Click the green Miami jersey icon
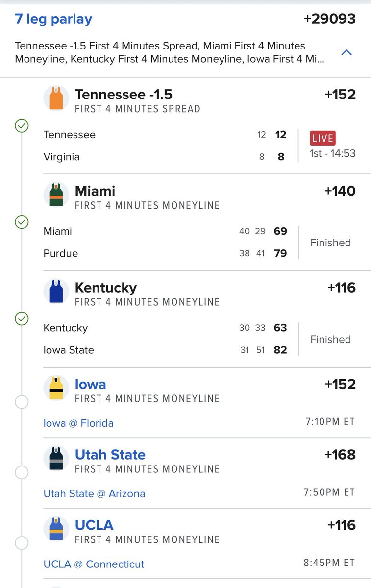The width and height of the screenshot is (371, 588). pyautogui.click(x=56, y=195)
